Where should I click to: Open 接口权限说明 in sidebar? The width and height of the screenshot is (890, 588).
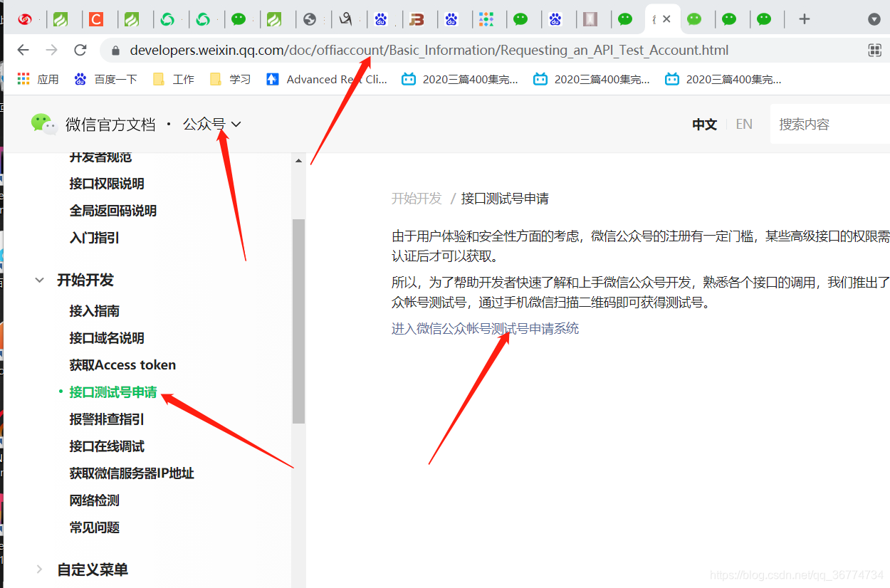[107, 184]
